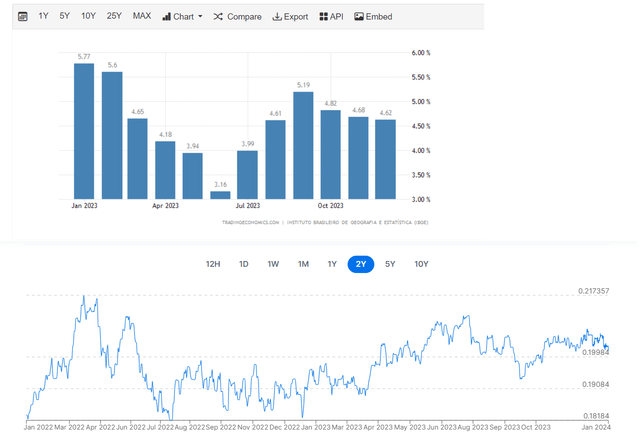Screen dimensions: 640x446
Task: Select the 25Y range on inflation chart
Action: point(114,16)
